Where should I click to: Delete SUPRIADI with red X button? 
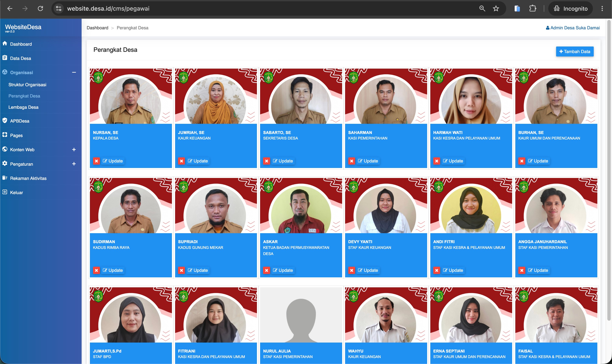click(x=182, y=270)
